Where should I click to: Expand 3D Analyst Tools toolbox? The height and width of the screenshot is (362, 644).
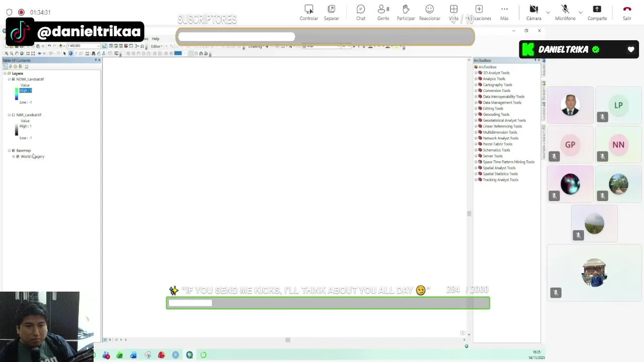pos(475,73)
